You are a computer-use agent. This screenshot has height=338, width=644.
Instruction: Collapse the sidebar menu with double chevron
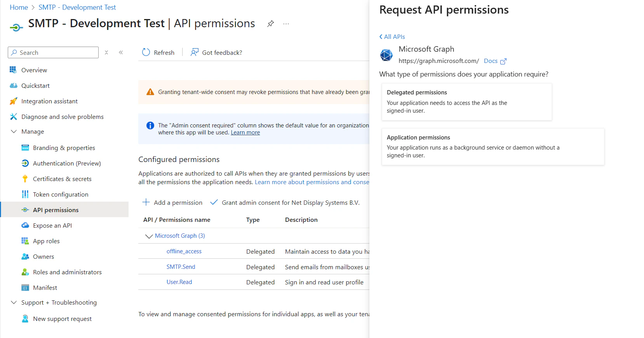[x=121, y=52]
